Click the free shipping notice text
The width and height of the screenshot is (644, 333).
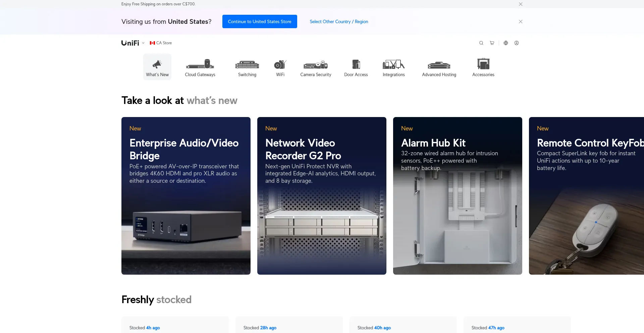tap(158, 4)
